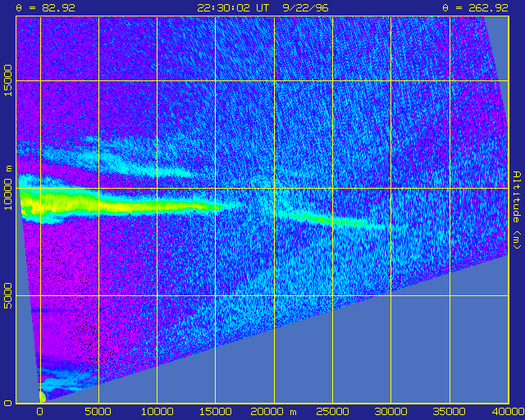The image size is (525, 420).
Task: Click the date 9/22/96
Action: pyautogui.click(x=305, y=7)
